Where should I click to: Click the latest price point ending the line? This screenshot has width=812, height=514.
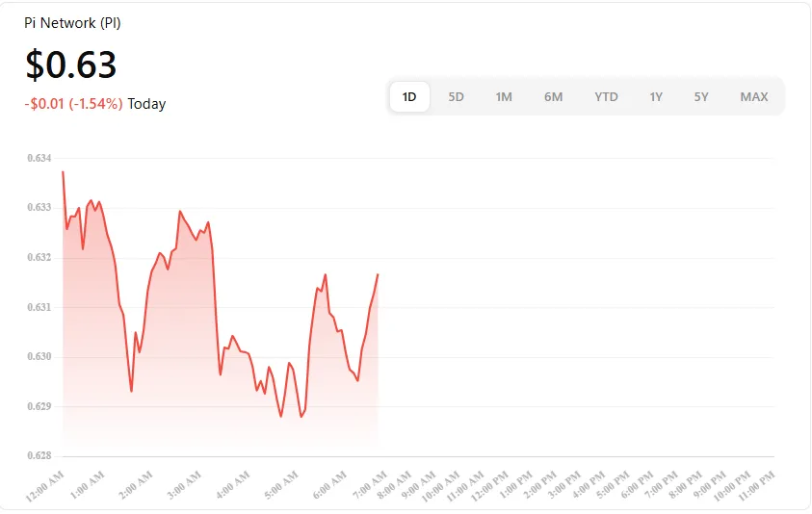point(378,273)
